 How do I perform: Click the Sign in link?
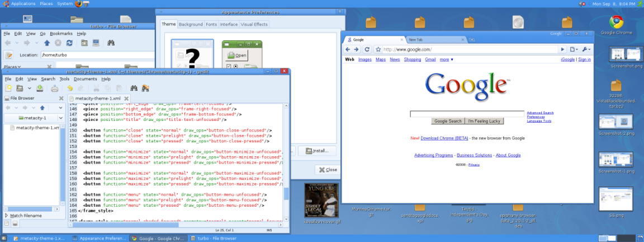point(584,60)
